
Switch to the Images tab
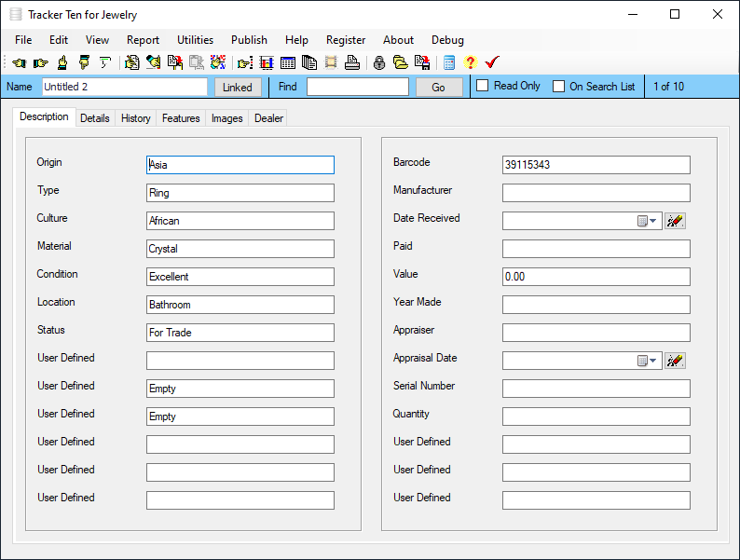tap(227, 118)
